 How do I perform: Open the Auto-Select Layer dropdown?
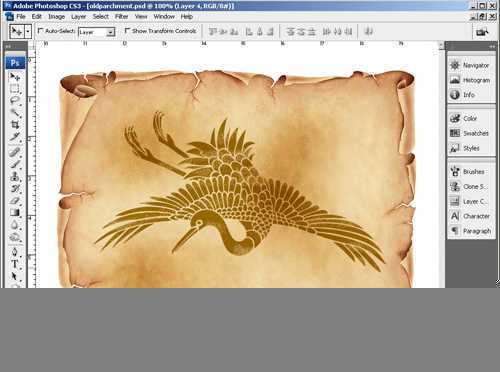click(97, 32)
